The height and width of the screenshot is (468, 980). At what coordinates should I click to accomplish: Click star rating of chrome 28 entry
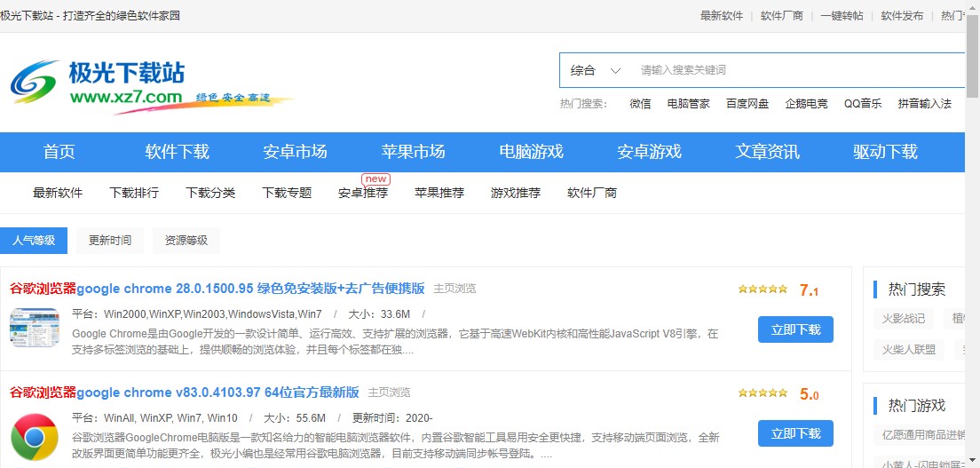763,290
